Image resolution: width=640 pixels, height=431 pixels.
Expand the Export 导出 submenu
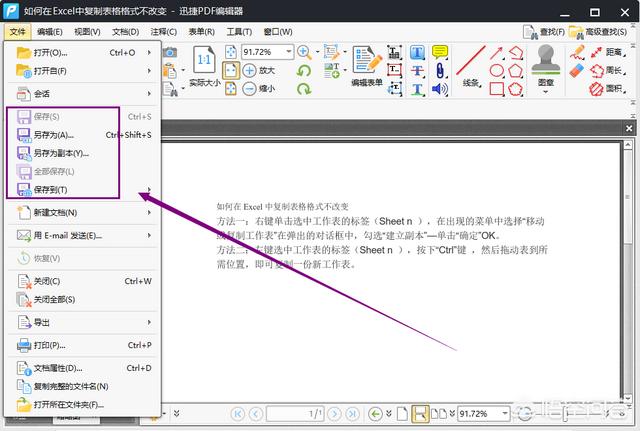coord(149,322)
